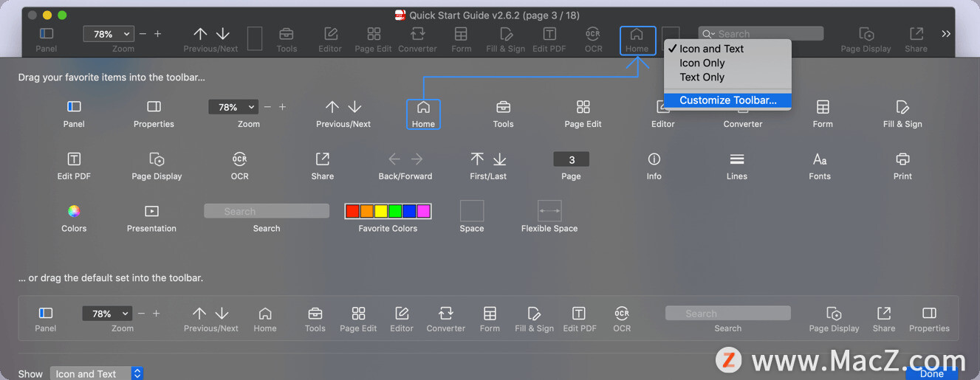The width and height of the screenshot is (980, 380).
Task: Select the Print item in the palette
Action: [x=902, y=166]
